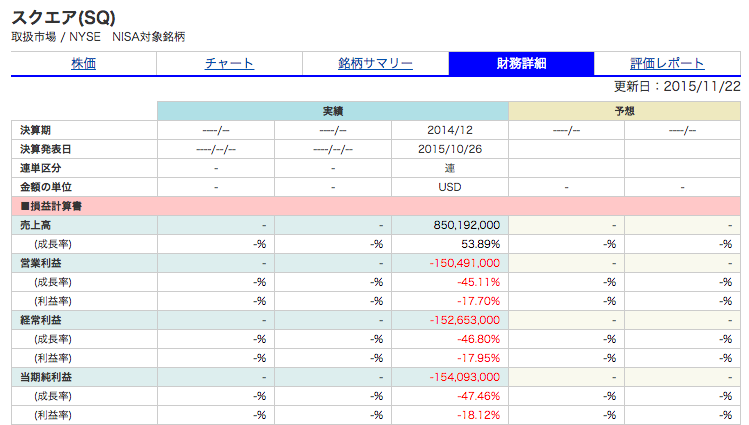The height and width of the screenshot is (425, 749).
Task: Click the 850,192,000 sales value
Action: click(467, 225)
